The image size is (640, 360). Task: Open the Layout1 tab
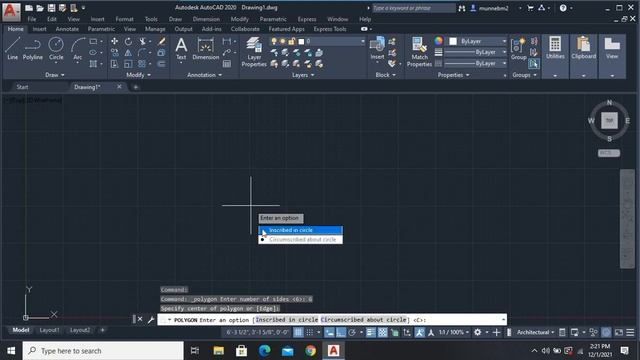49,330
